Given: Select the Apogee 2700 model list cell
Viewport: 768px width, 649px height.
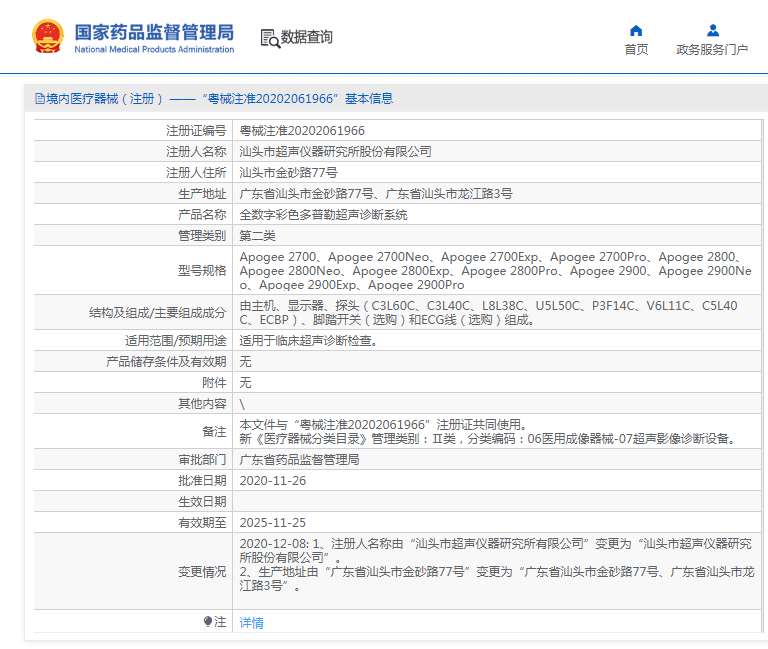Looking at the screenshot, I should 496,270.
